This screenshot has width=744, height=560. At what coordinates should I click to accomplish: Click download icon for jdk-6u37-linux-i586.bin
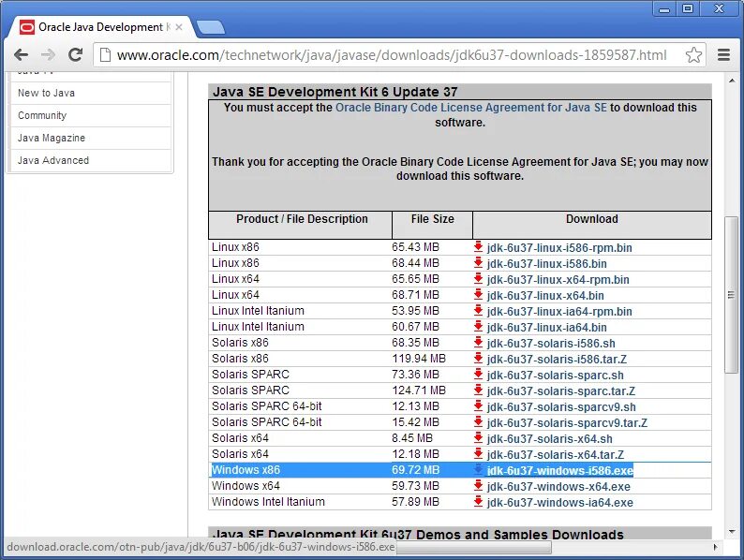[x=478, y=263]
